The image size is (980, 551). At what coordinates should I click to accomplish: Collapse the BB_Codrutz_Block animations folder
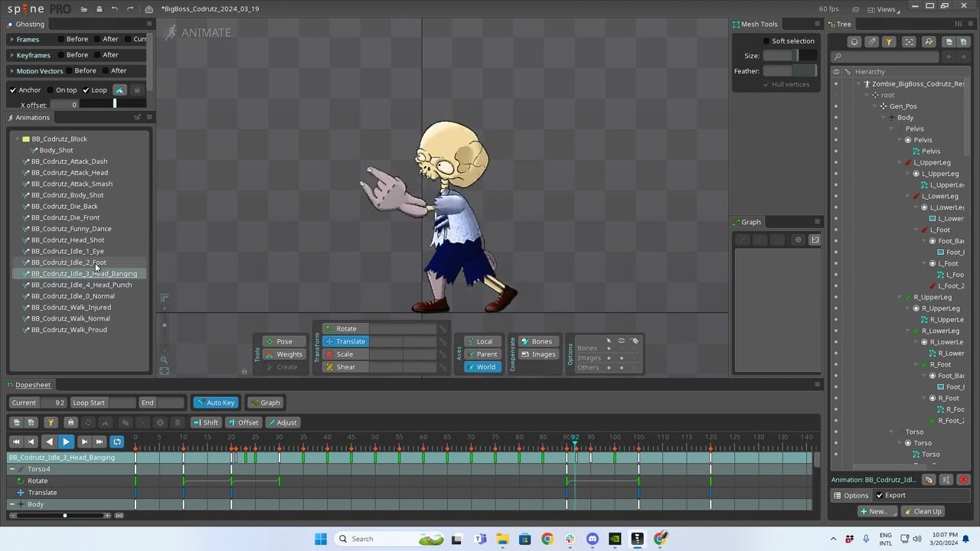pos(17,139)
